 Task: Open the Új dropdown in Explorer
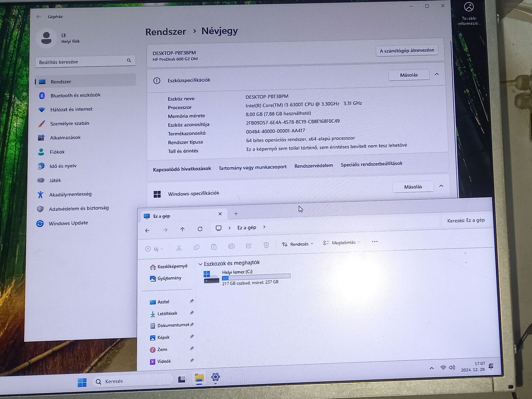point(154,249)
